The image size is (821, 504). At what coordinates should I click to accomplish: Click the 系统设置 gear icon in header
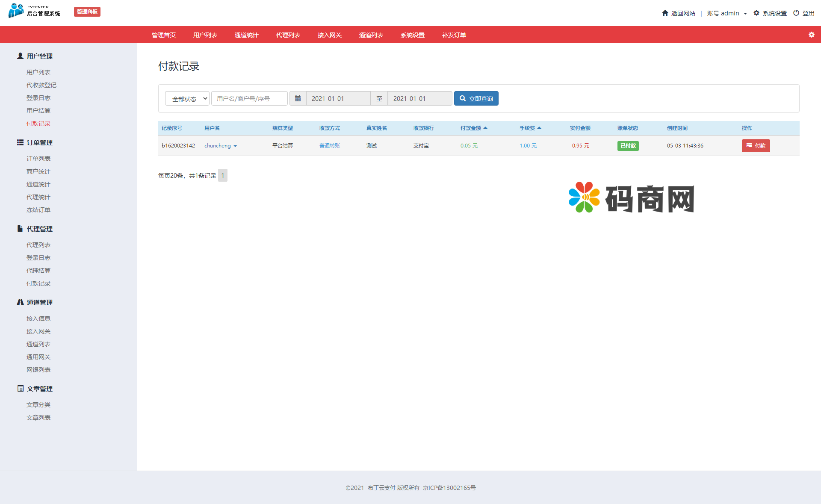point(756,13)
